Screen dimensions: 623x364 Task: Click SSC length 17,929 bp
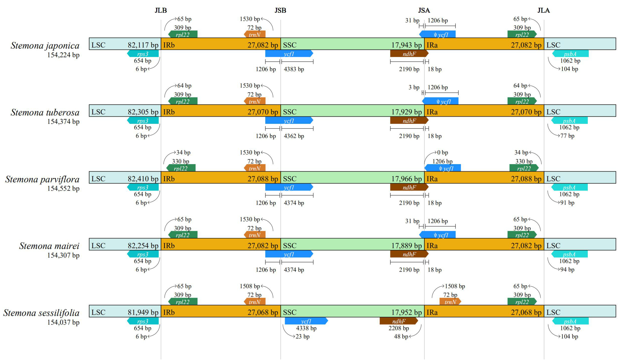pyautogui.click(x=407, y=112)
